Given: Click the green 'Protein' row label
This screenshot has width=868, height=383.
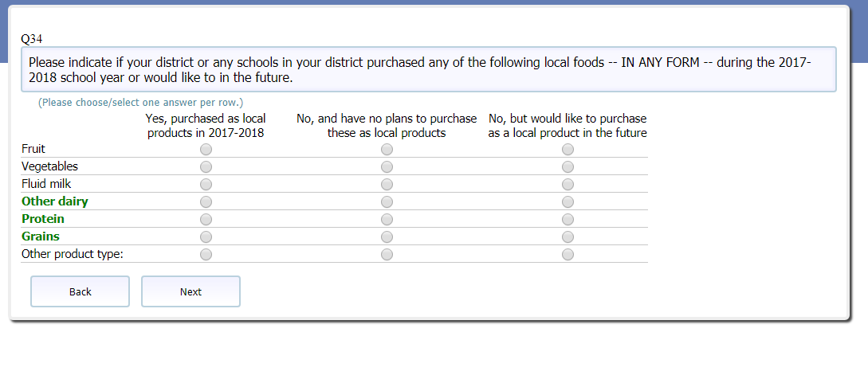Looking at the screenshot, I should click(43, 219).
